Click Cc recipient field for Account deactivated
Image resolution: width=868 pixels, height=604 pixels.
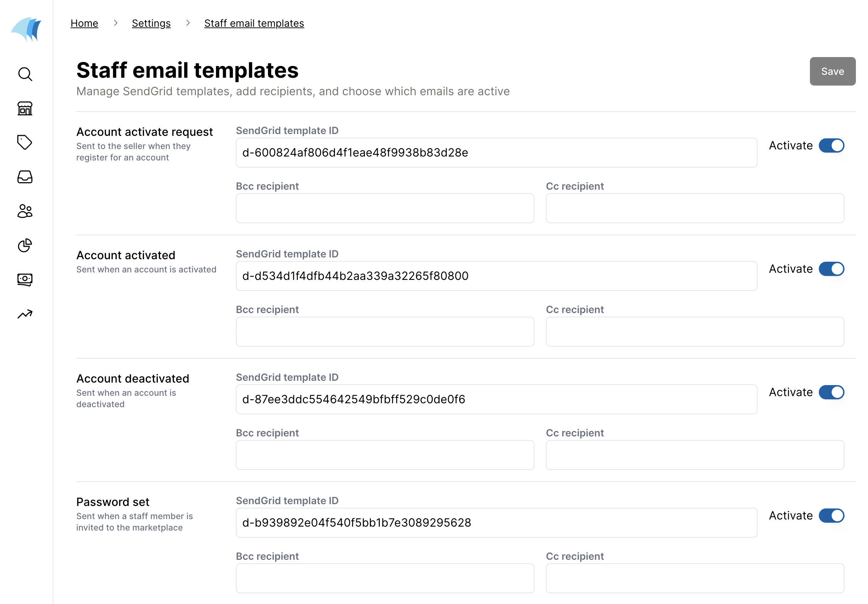(695, 455)
